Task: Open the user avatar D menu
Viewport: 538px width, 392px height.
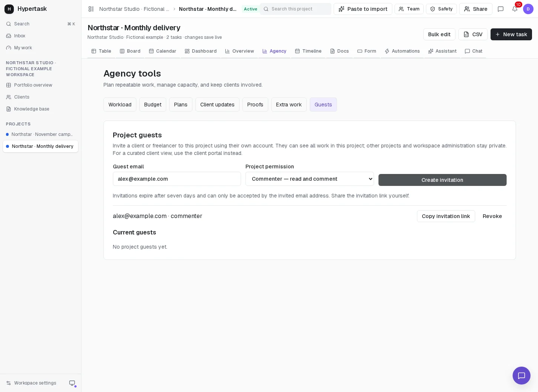Action: [528, 9]
